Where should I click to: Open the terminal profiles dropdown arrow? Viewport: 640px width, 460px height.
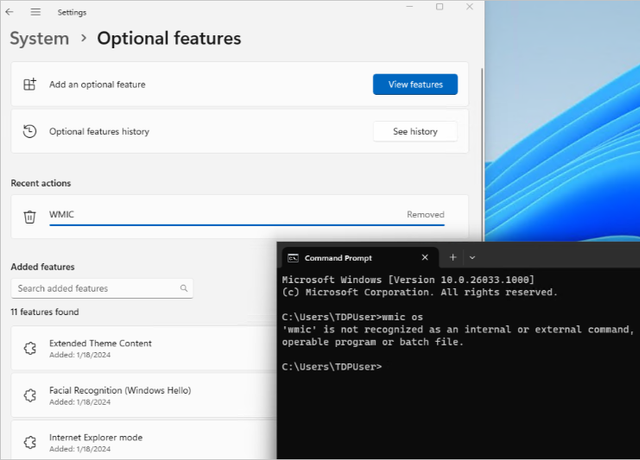pyautogui.click(x=472, y=258)
